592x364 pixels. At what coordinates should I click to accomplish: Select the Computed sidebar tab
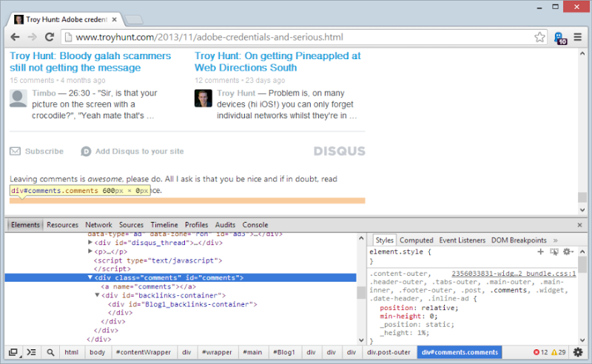click(x=417, y=240)
